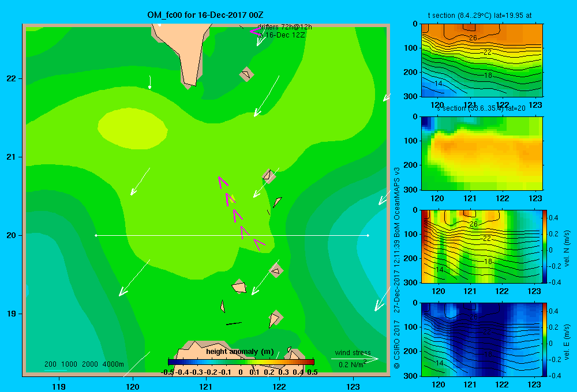The width and height of the screenshot is (577, 392).
Task: Select the height anomaly color bar
Action: click(x=241, y=362)
